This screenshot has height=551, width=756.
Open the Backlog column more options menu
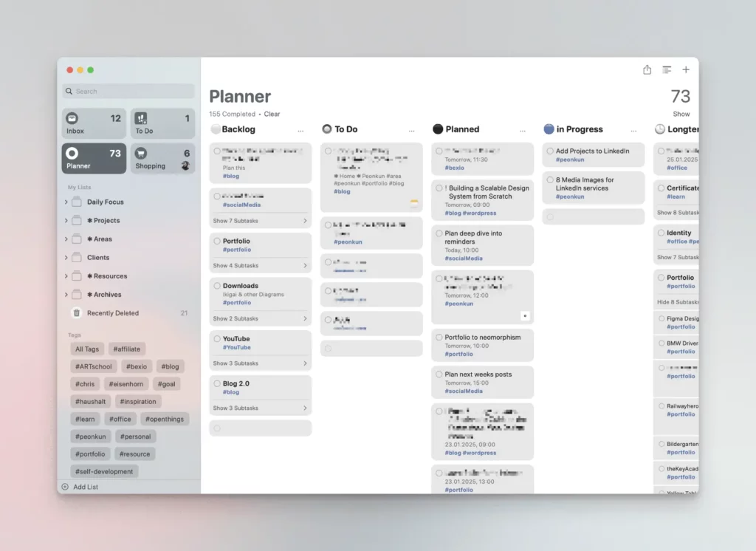tap(300, 130)
